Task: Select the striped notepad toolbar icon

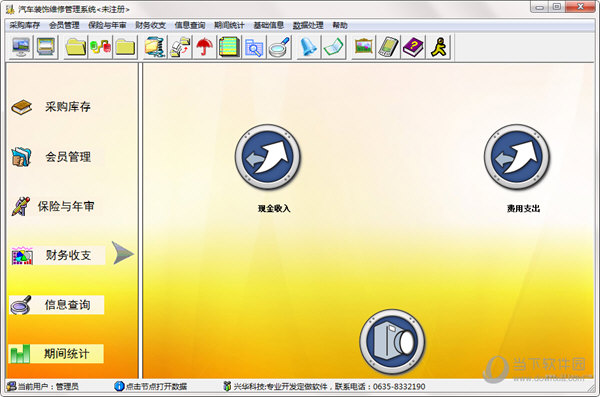Action: click(x=229, y=47)
